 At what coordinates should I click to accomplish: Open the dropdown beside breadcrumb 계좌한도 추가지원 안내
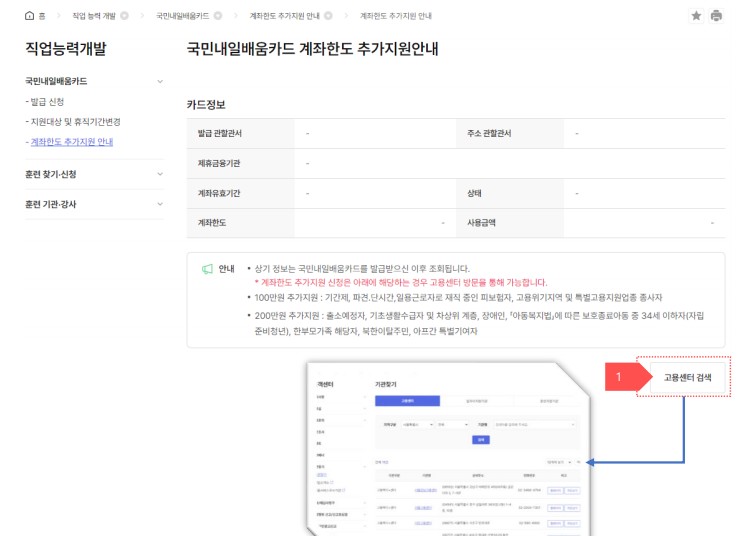pyautogui.click(x=328, y=16)
